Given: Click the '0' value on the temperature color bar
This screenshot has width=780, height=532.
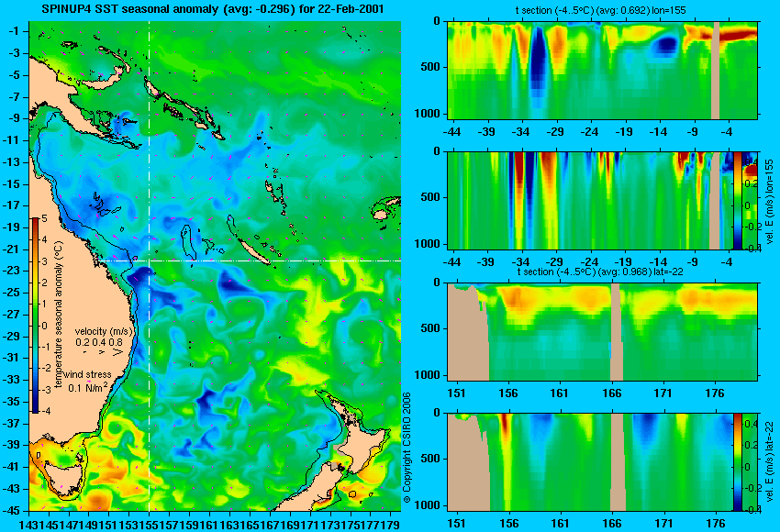Looking at the screenshot, I should point(45,326).
